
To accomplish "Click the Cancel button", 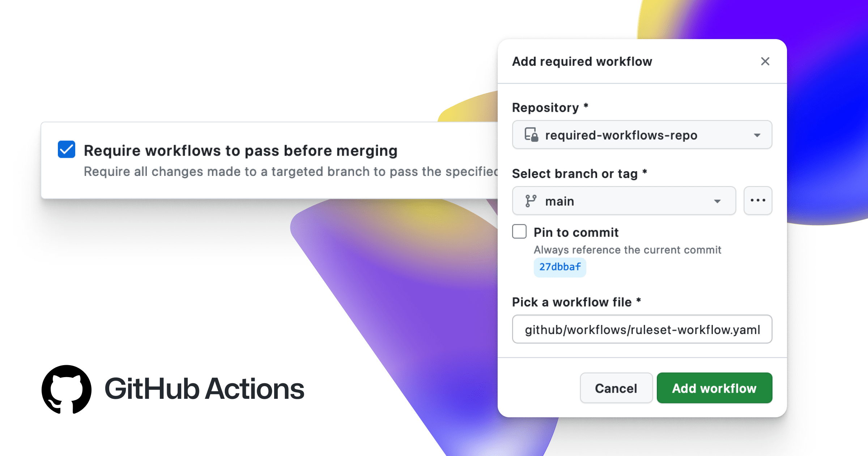I will [x=616, y=388].
